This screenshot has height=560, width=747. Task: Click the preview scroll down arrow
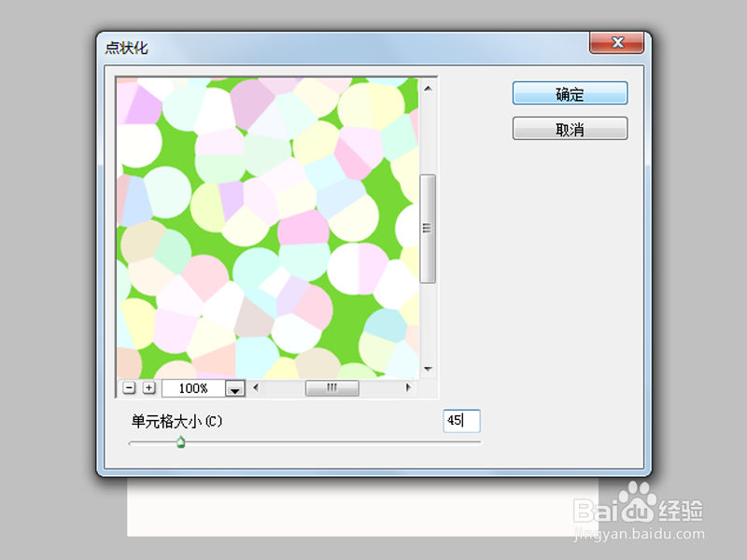tap(428, 369)
